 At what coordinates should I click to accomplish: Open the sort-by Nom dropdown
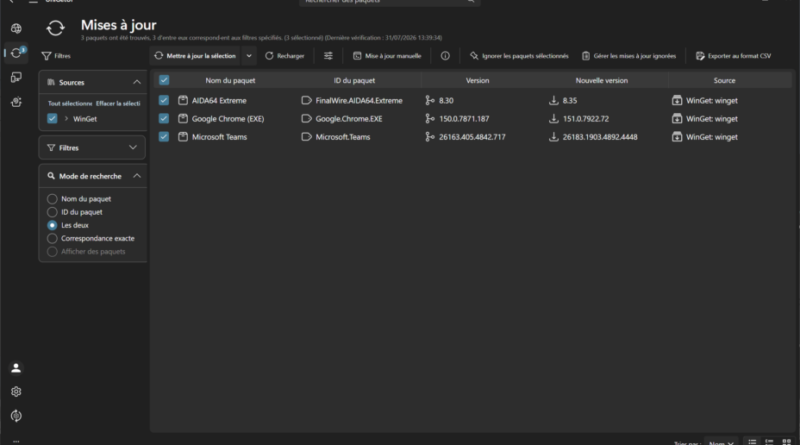[721, 442]
